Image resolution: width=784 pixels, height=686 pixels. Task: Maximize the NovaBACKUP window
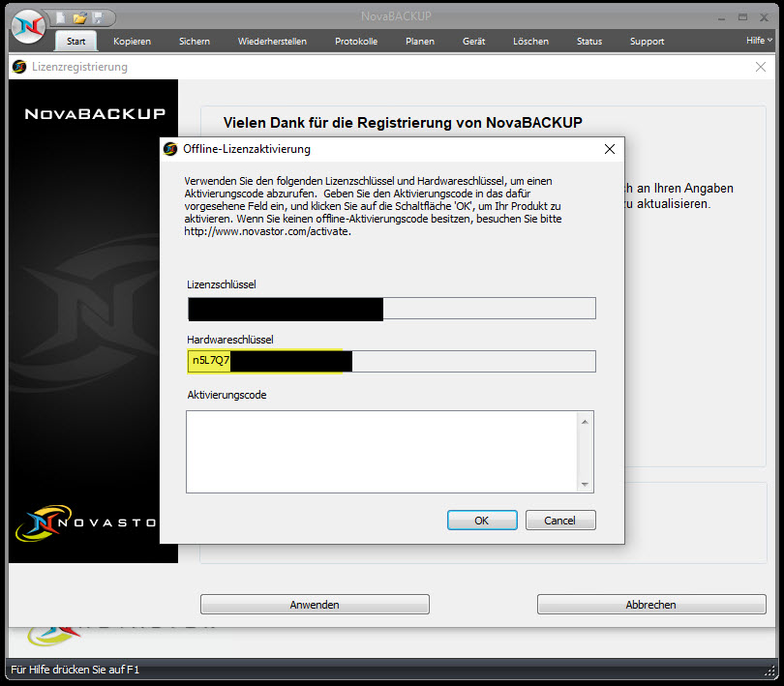pyautogui.click(x=743, y=17)
